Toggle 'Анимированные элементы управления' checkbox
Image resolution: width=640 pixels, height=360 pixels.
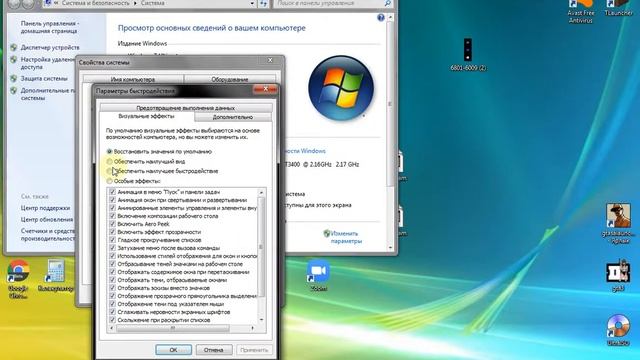coord(113,208)
